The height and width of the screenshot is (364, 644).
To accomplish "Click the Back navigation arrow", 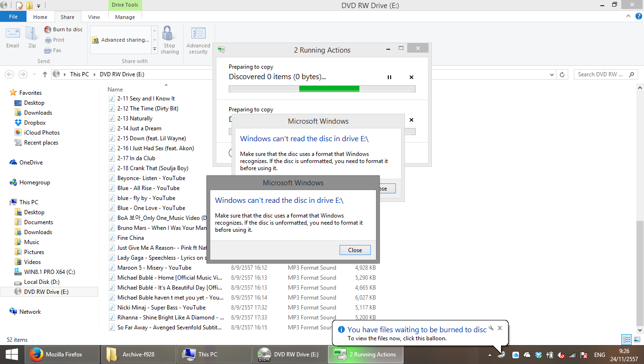I will 9,74.
